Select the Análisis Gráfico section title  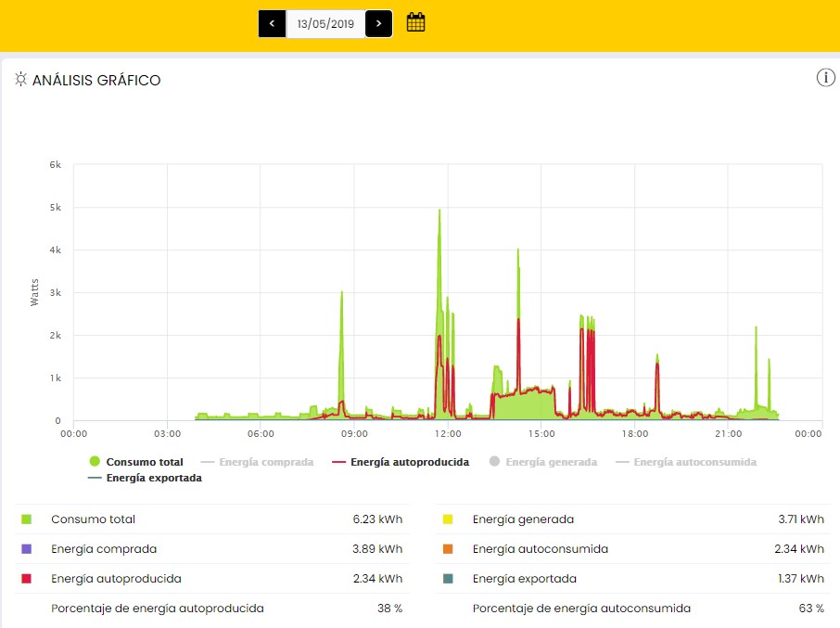tap(96, 81)
